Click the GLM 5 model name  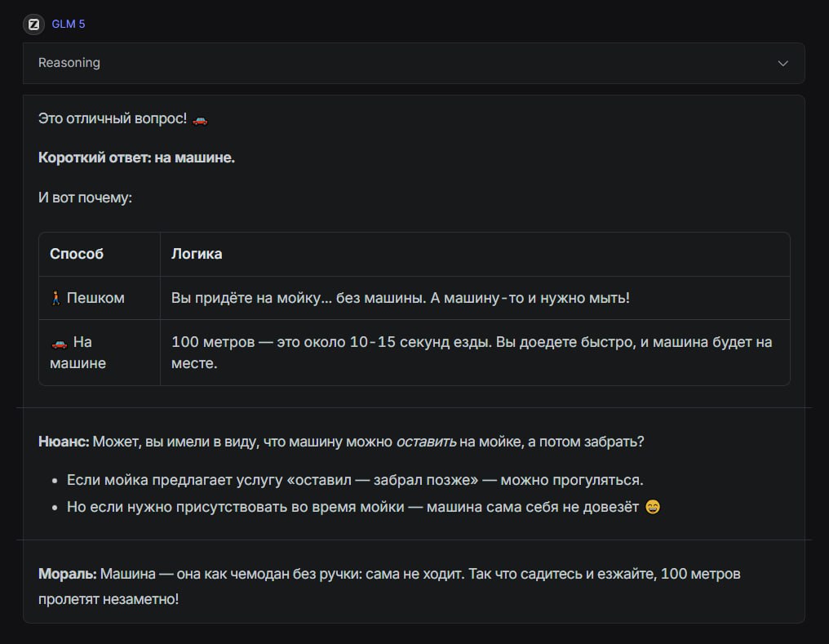click(x=69, y=24)
